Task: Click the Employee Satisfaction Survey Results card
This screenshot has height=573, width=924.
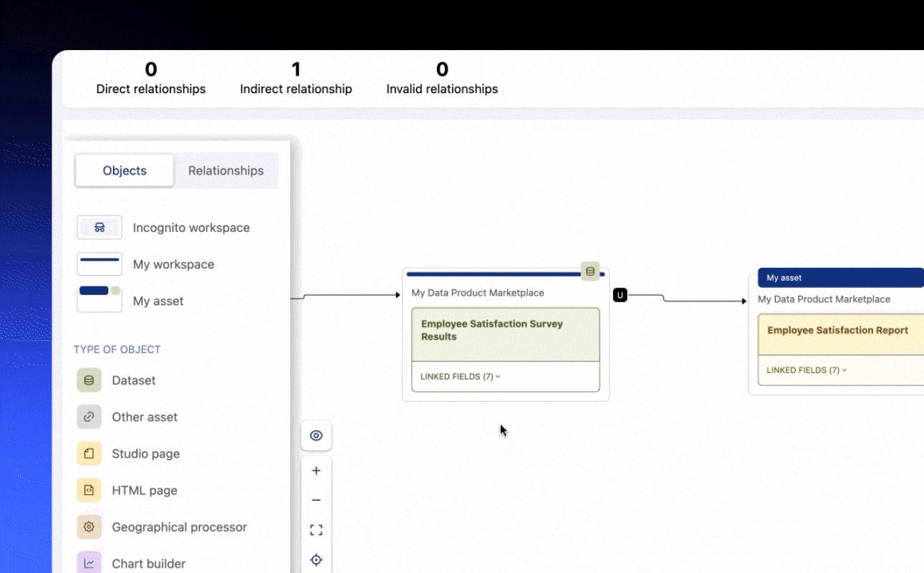Action: (505, 334)
